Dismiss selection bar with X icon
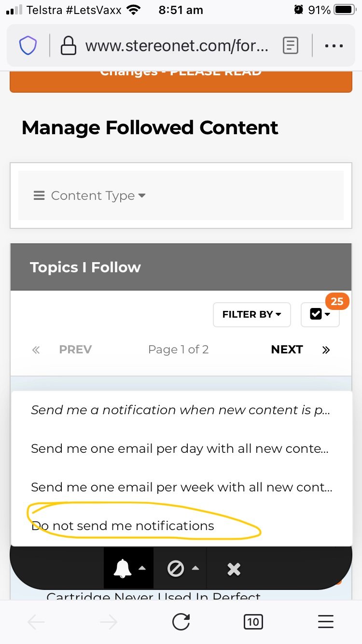 [234, 569]
